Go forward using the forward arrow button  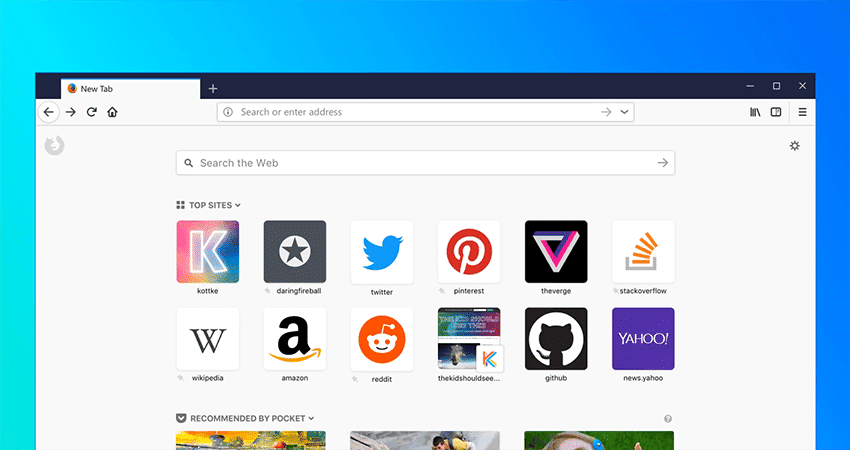(x=70, y=112)
